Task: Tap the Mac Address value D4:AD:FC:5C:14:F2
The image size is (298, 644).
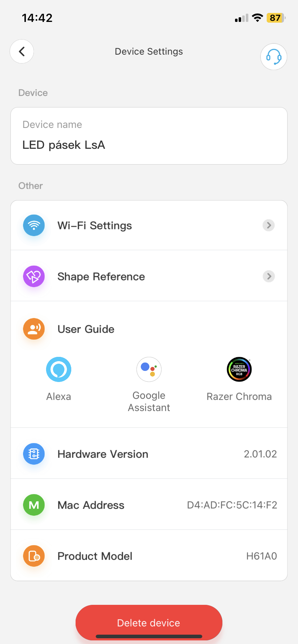Action: 232,505
